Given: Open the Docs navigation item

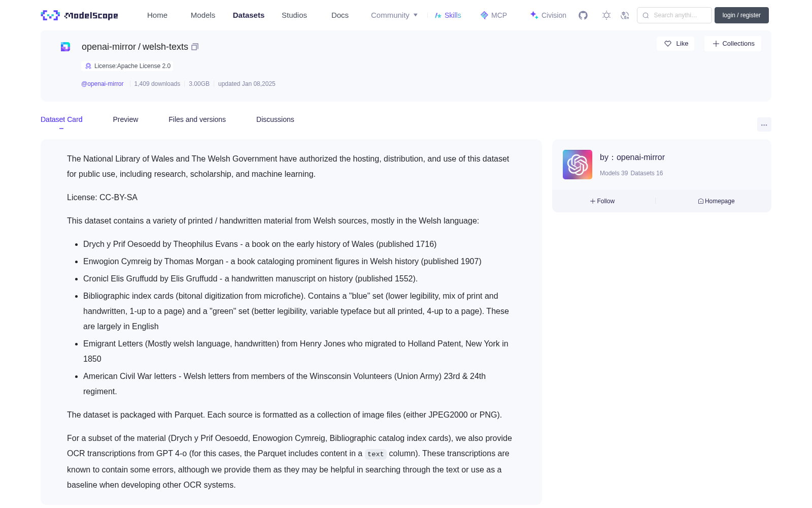Looking at the screenshot, I should pyautogui.click(x=340, y=15).
